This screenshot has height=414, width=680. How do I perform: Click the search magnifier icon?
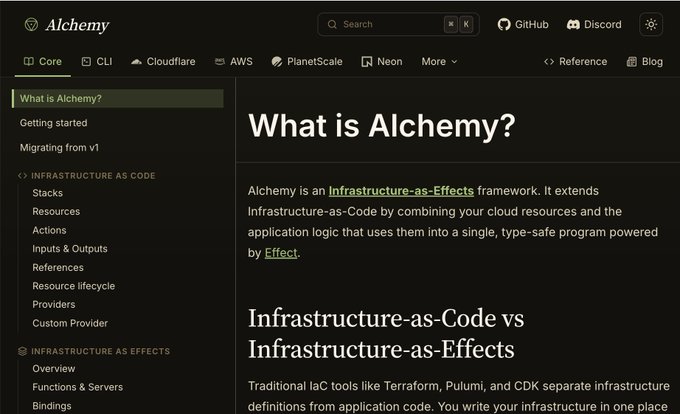tap(332, 24)
